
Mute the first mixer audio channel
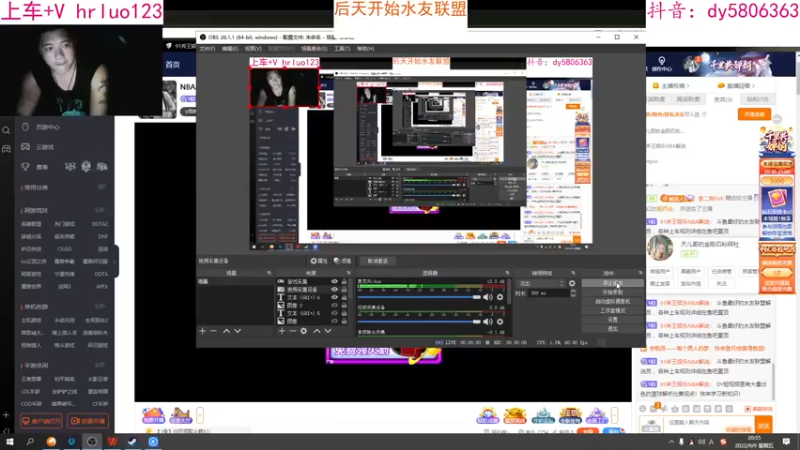coord(488,297)
